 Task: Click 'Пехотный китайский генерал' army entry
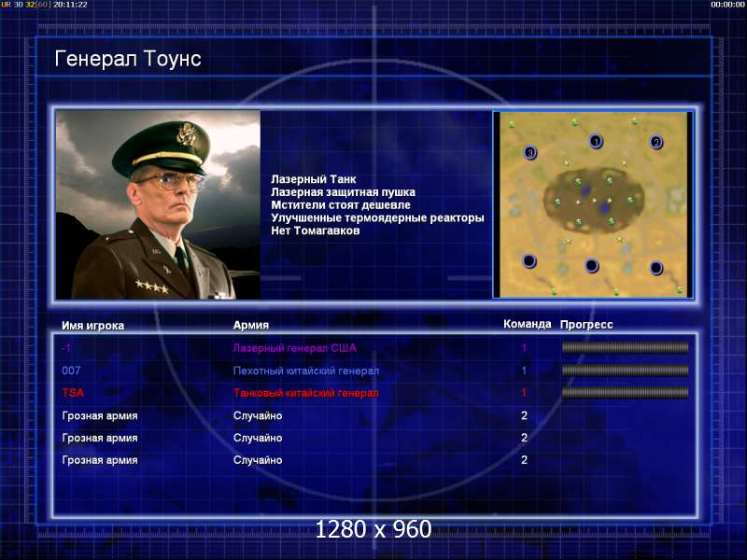point(306,371)
